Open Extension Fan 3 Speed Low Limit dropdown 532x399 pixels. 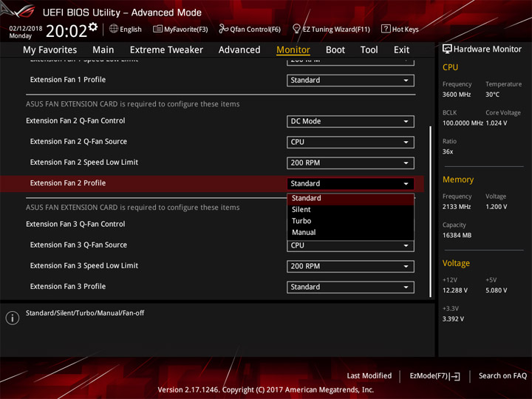click(x=350, y=266)
